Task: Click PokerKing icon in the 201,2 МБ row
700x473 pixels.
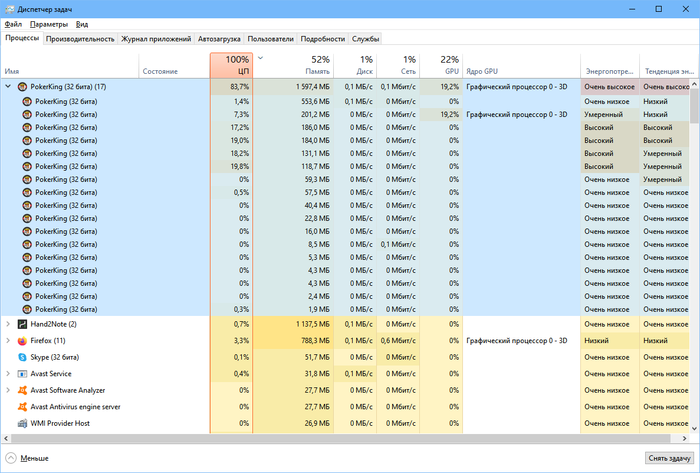Action: (x=27, y=114)
